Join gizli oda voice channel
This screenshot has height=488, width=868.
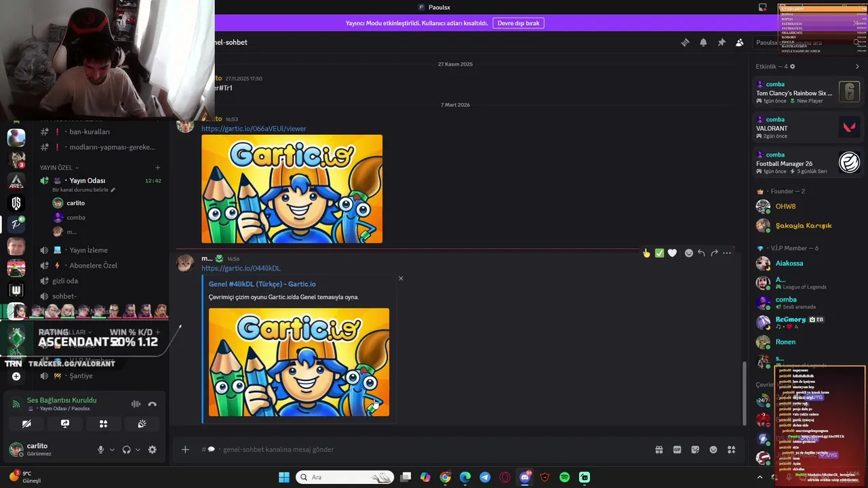[64, 281]
